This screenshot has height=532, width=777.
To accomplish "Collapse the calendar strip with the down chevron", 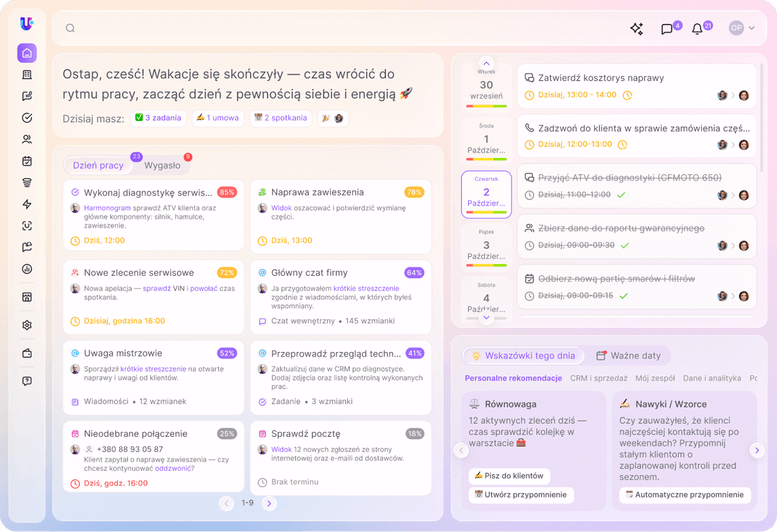I will tap(486, 317).
